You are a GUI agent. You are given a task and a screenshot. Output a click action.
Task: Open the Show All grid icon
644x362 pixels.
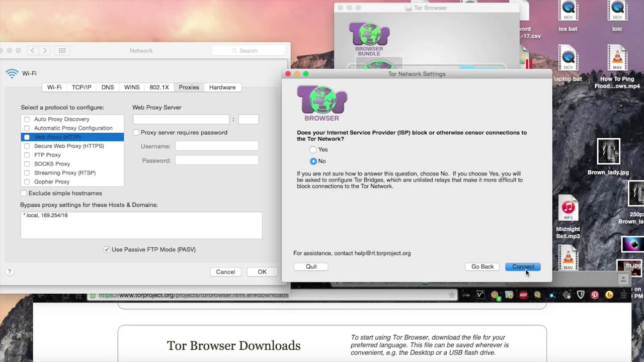point(62,50)
